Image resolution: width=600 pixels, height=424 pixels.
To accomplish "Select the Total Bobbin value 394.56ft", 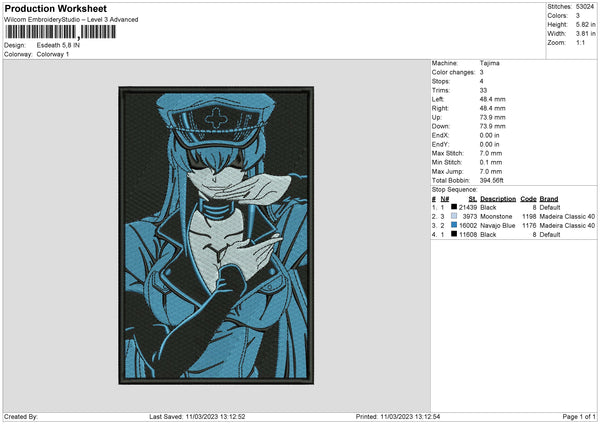I will [492, 181].
